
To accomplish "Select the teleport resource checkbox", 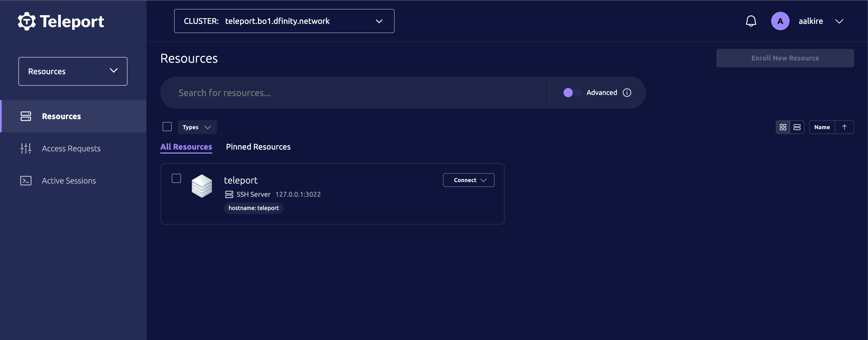I will click(x=176, y=178).
